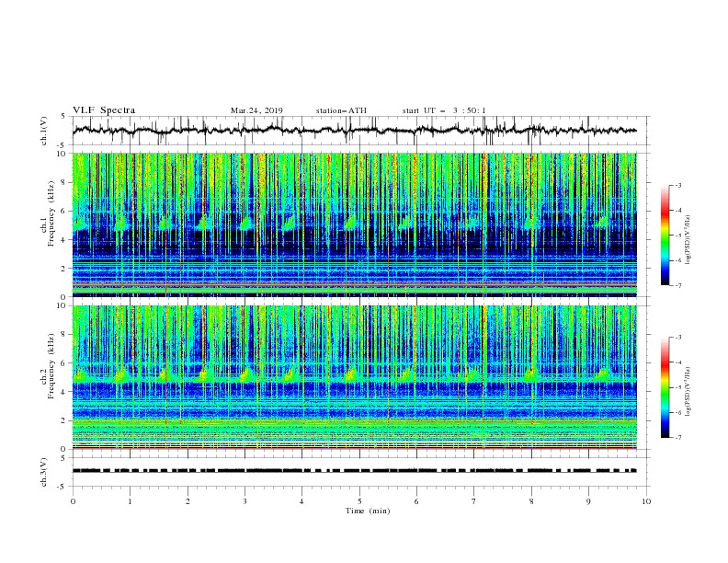Click time axis tick label "2"
The image size is (728, 563).
pos(188,501)
